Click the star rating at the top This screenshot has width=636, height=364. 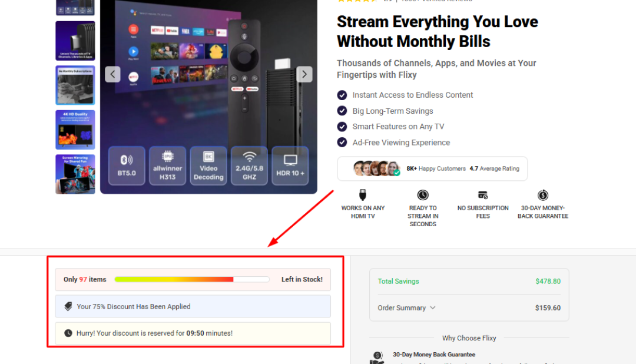(x=357, y=1)
